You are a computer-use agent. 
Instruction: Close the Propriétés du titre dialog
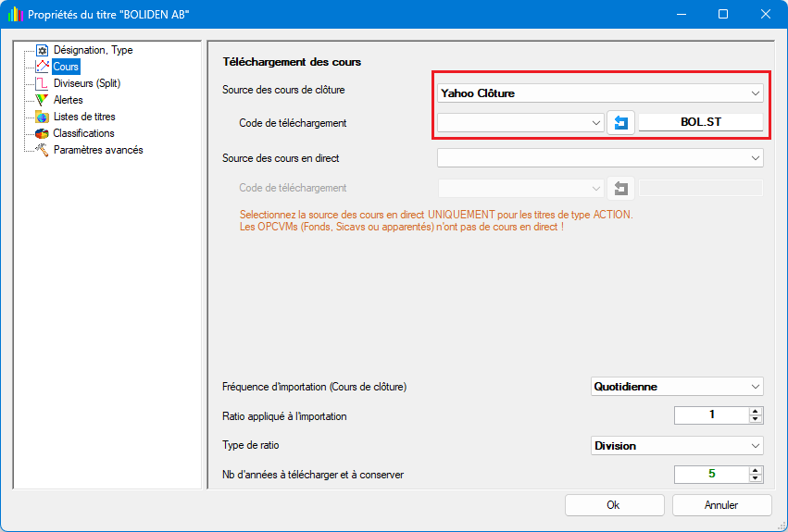click(766, 14)
